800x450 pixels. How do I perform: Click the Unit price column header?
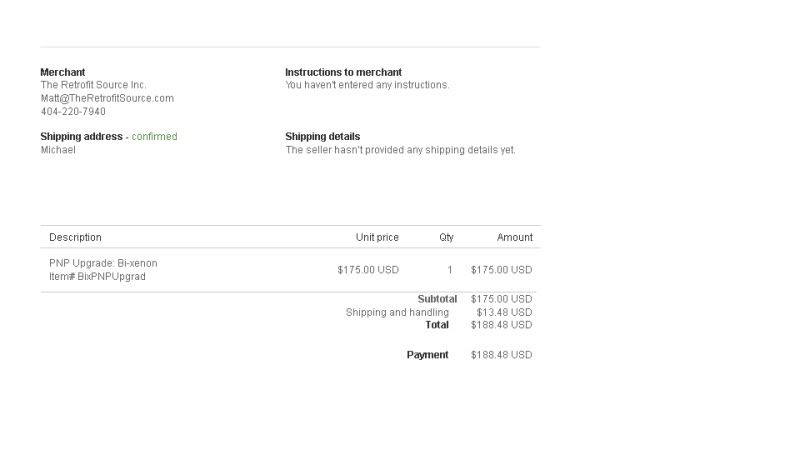point(377,237)
